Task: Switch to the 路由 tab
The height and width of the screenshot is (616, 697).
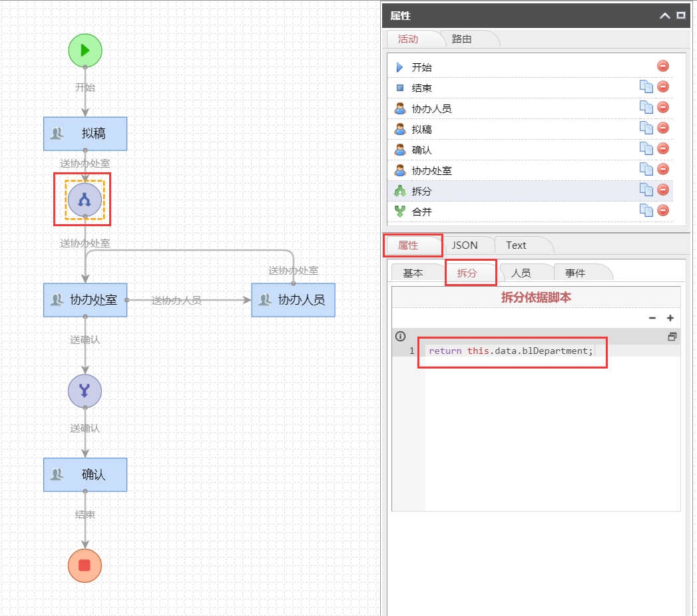Action: pos(462,39)
